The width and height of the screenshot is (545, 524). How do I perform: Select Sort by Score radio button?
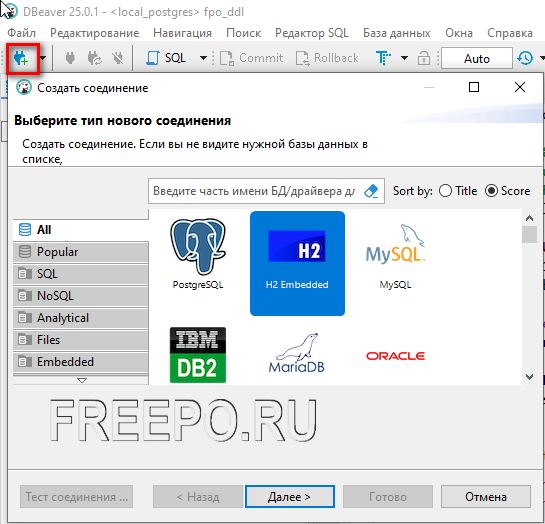(x=491, y=191)
